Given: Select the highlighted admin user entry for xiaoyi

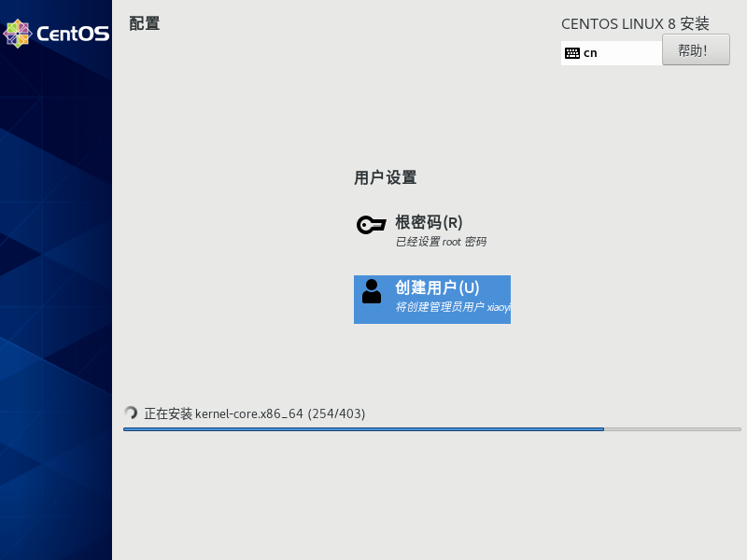Looking at the screenshot, I should (x=431, y=299).
